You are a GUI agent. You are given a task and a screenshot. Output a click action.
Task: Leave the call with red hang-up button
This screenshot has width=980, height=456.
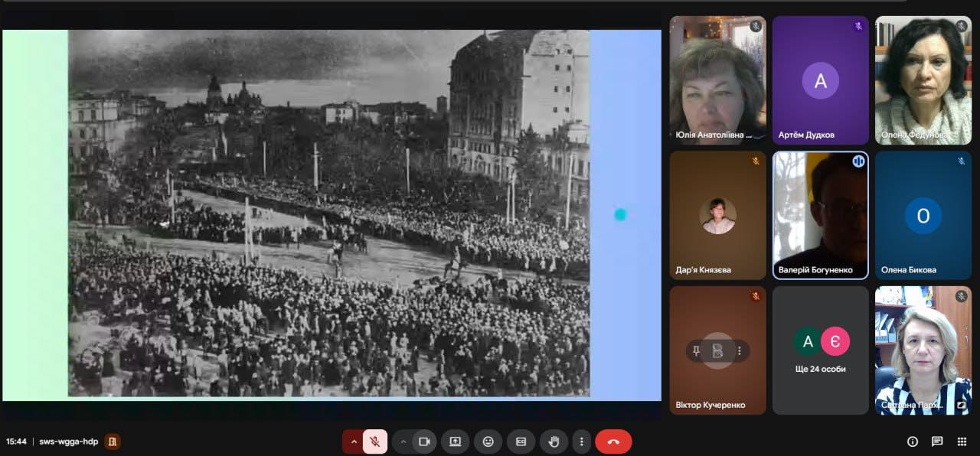tap(613, 441)
